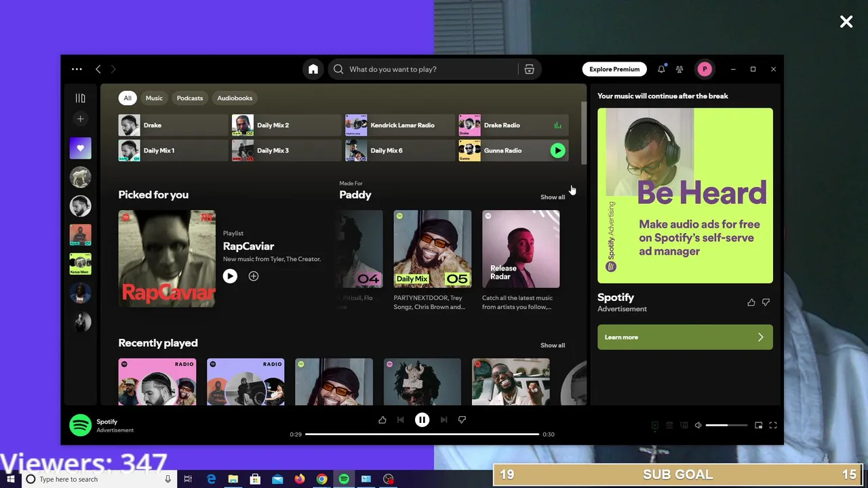The width and height of the screenshot is (868, 488).
Task: Open the queue icon in player bar
Action: pos(669,426)
